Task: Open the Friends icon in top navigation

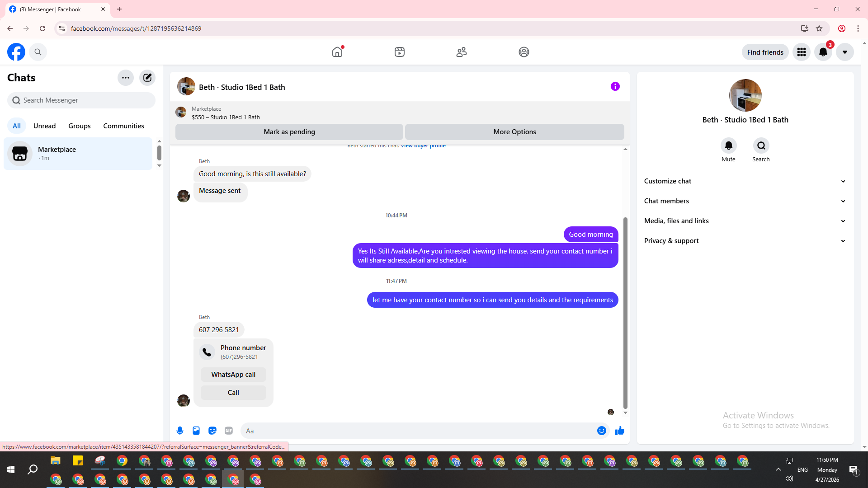Action: [462, 52]
